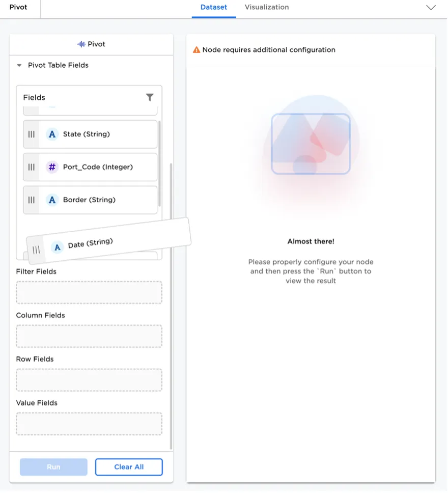Image resolution: width=448 pixels, height=493 pixels.
Task: Click the Row Fields drop zone
Action: pos(89,380)
